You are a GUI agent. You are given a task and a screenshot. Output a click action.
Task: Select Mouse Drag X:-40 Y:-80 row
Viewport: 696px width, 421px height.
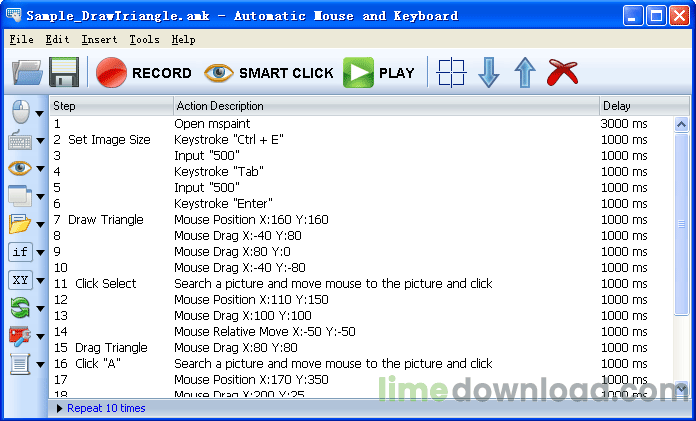361,267
